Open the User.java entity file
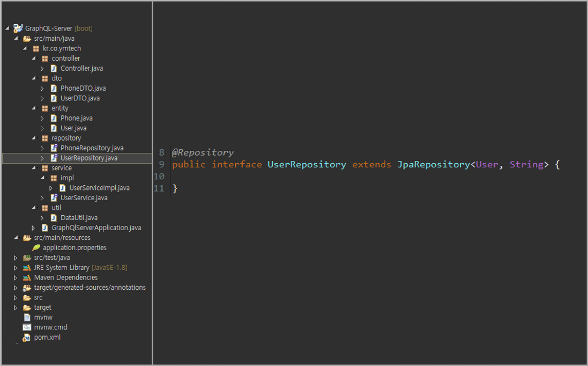The height and width of the screenshot is (366, 588). pos(73,128)
